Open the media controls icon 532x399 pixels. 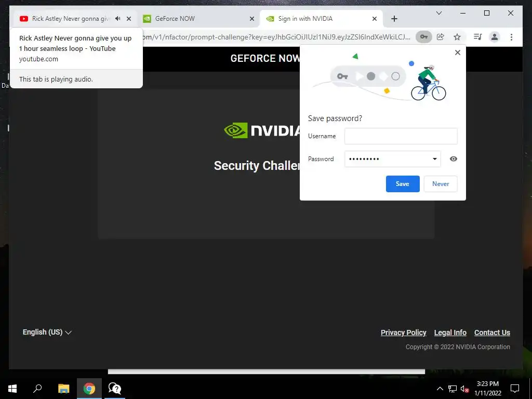478,37
